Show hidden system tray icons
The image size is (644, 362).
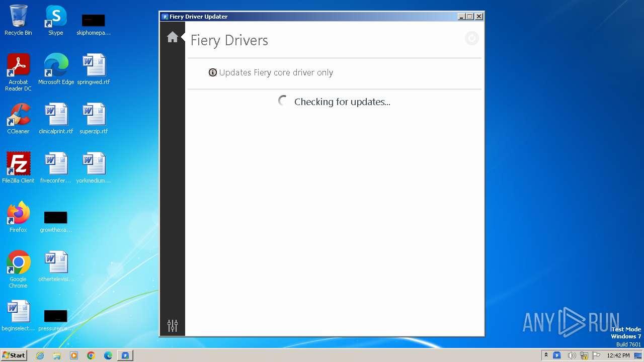pyautogui.click(x=546, y=355)
